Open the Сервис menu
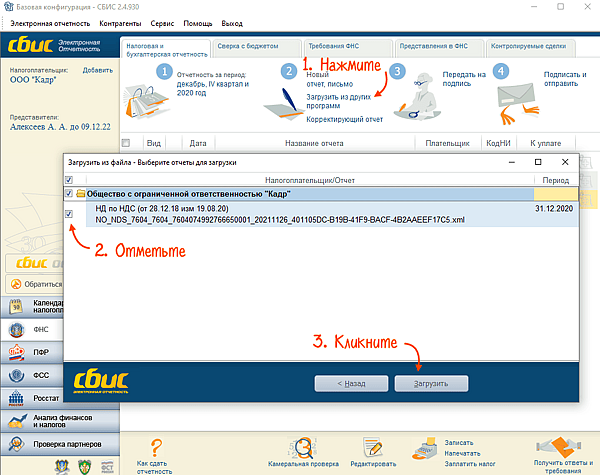600x475 pixels. (x=160, y=22)
